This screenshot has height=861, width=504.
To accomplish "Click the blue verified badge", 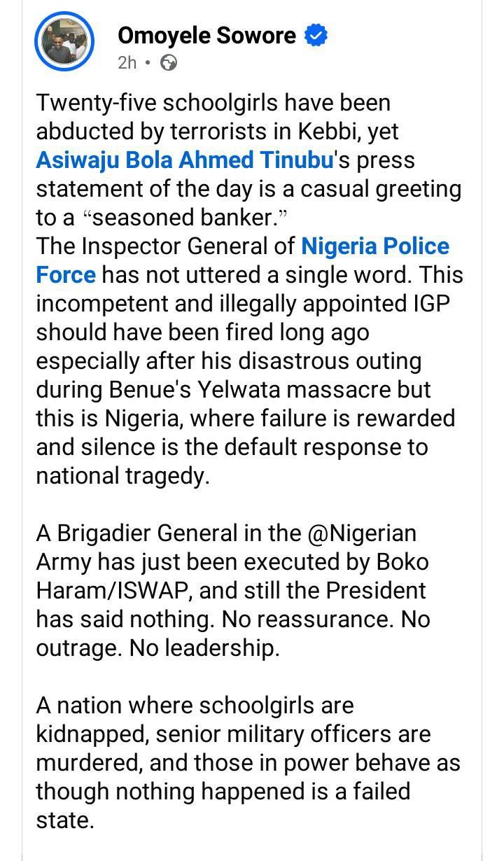I will coord(316,35).
